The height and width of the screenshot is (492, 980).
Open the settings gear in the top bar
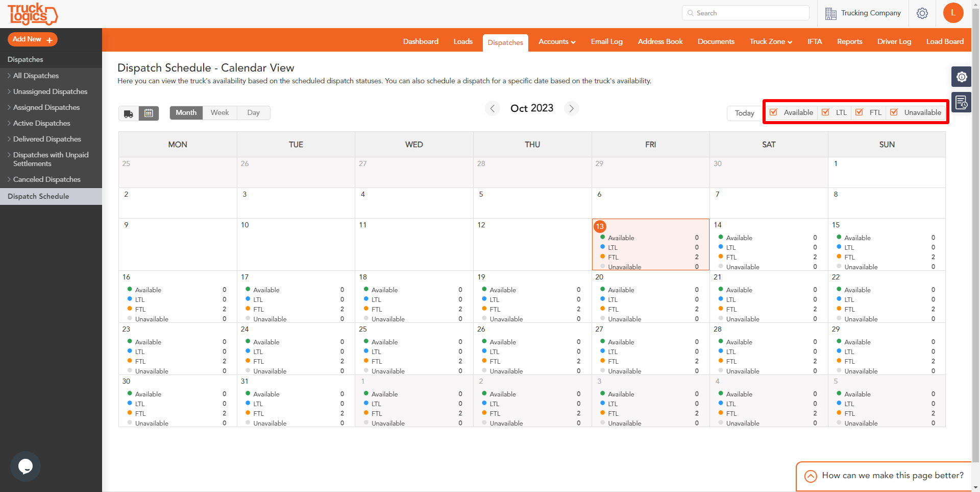(922, 13)
